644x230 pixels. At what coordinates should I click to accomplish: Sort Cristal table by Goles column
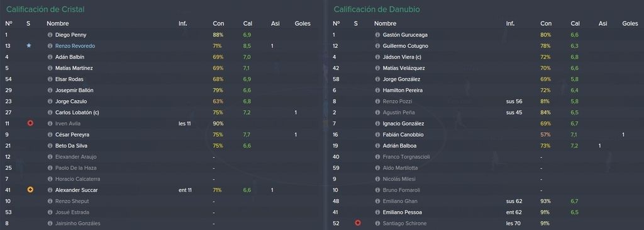tap(303, 24)
